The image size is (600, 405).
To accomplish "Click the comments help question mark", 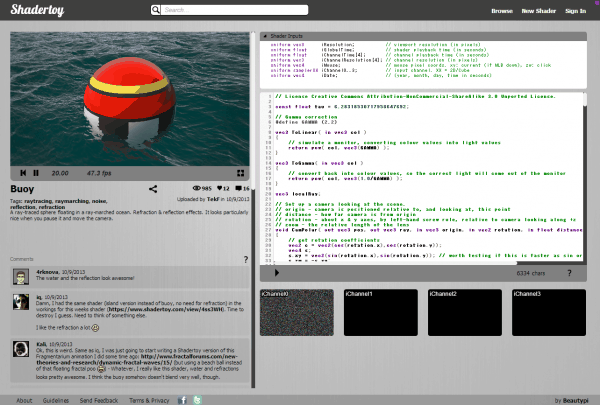I will (246, 260).
